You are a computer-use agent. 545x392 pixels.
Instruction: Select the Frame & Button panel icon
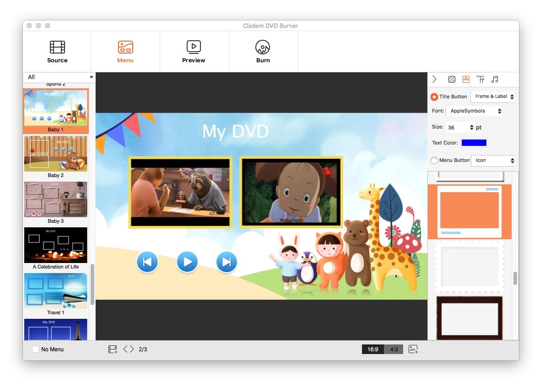466,79
